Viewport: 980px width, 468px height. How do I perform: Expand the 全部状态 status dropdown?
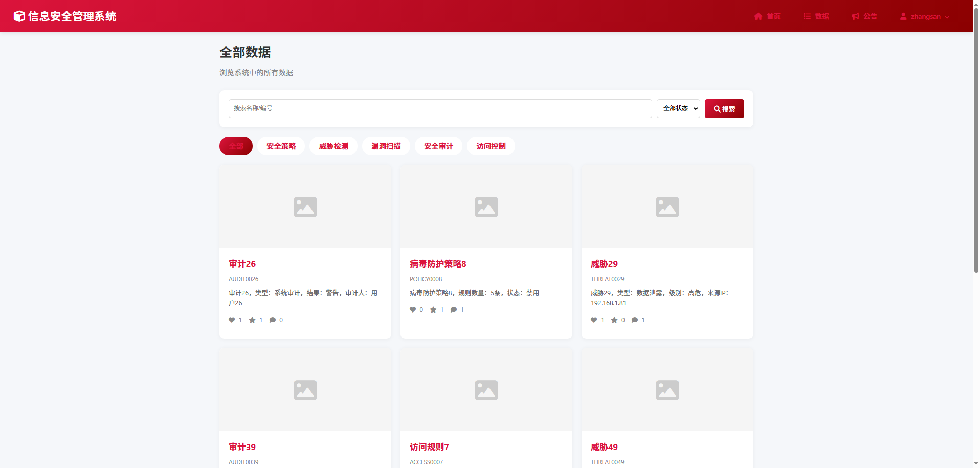tap(678, 108)
